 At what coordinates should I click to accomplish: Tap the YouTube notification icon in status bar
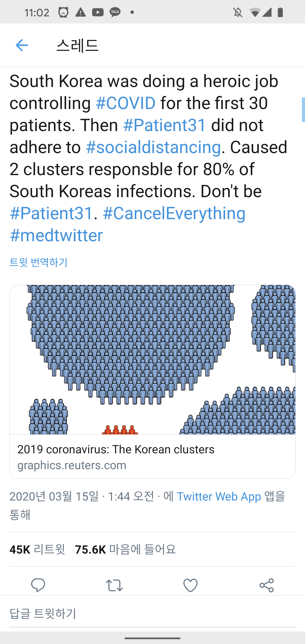(98, 12)
